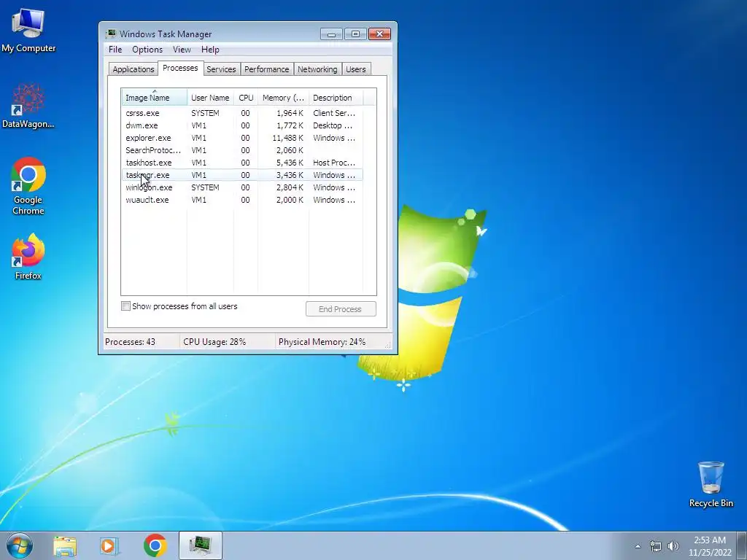The height and width of the screenshot is (560, 747).
Task: Switch to the Applications tab
Action: pos(133,69)
